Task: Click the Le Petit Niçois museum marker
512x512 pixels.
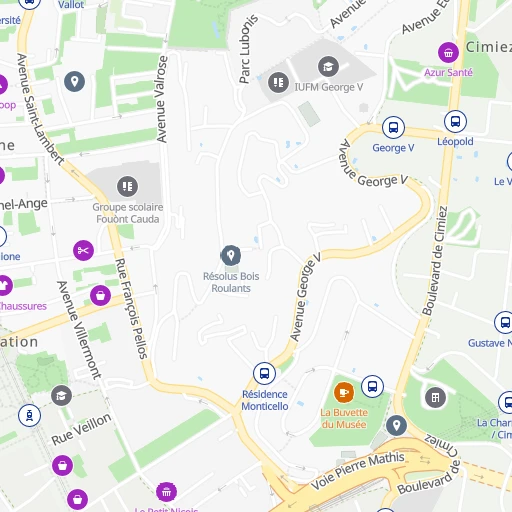Action: 166,492
